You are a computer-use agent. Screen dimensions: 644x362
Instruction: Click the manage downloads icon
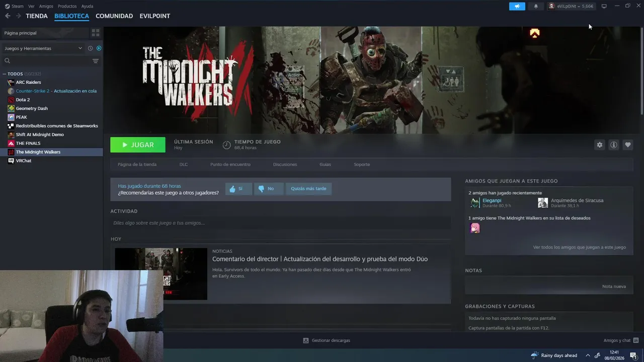306,340
